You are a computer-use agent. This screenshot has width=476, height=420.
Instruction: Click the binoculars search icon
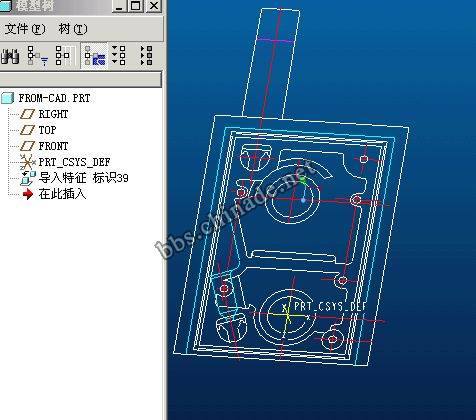tap(10, 56)
